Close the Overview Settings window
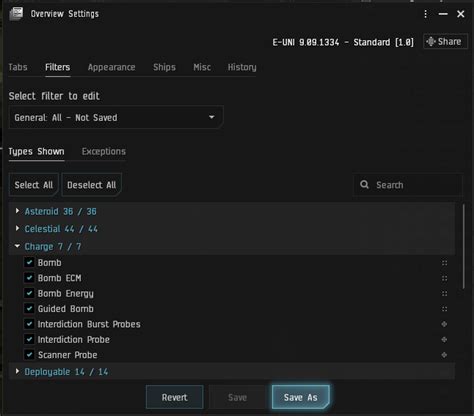This screenshot has width=474, height=416. point(461,14)
